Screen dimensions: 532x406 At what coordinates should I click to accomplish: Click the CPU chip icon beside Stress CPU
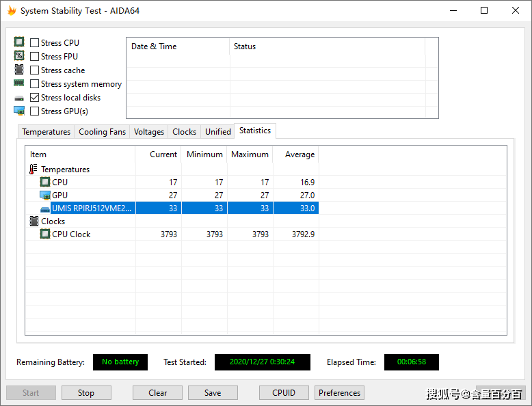19,42
